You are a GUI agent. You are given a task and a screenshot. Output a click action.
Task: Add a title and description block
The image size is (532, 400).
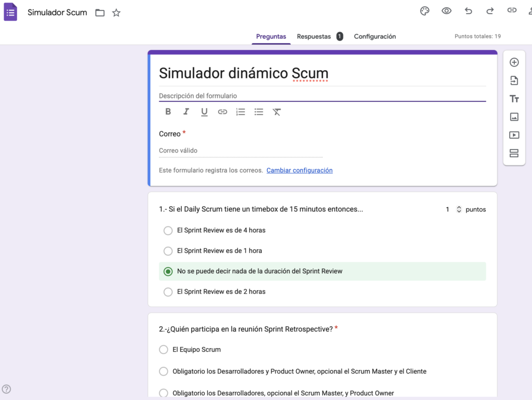click(514, 99)
